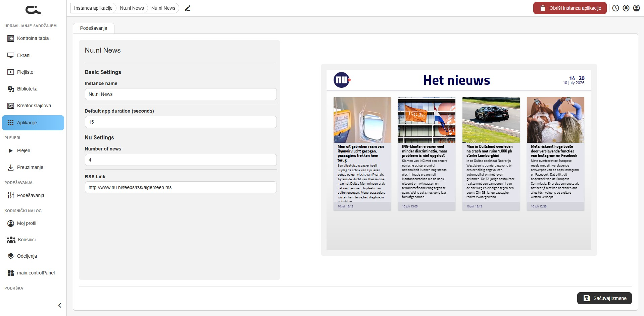Click the Odeljenja layers icon
The image size is (644, 316).
(11, 256)
